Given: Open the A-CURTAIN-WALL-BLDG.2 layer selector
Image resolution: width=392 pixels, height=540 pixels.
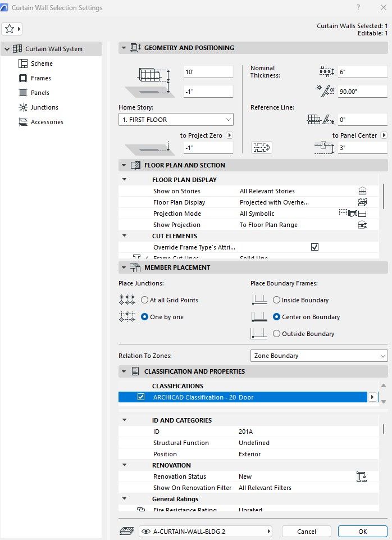Looking at the screenshot, I should point(206,532).
